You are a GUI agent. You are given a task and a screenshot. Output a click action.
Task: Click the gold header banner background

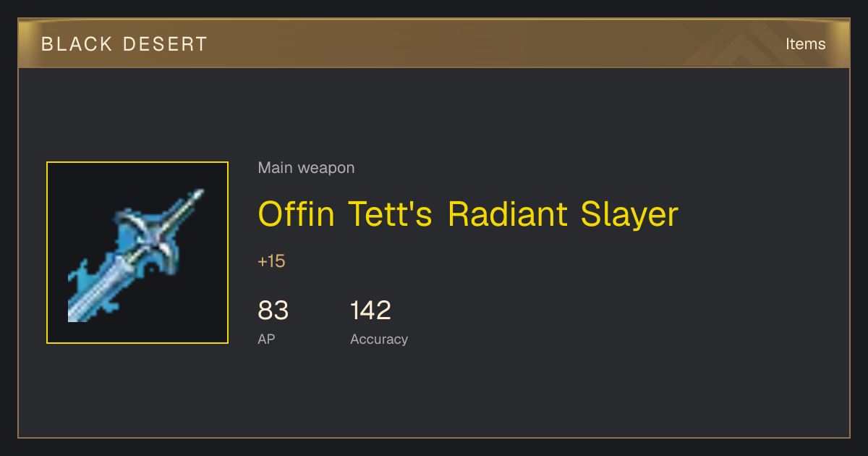point(434,44)
